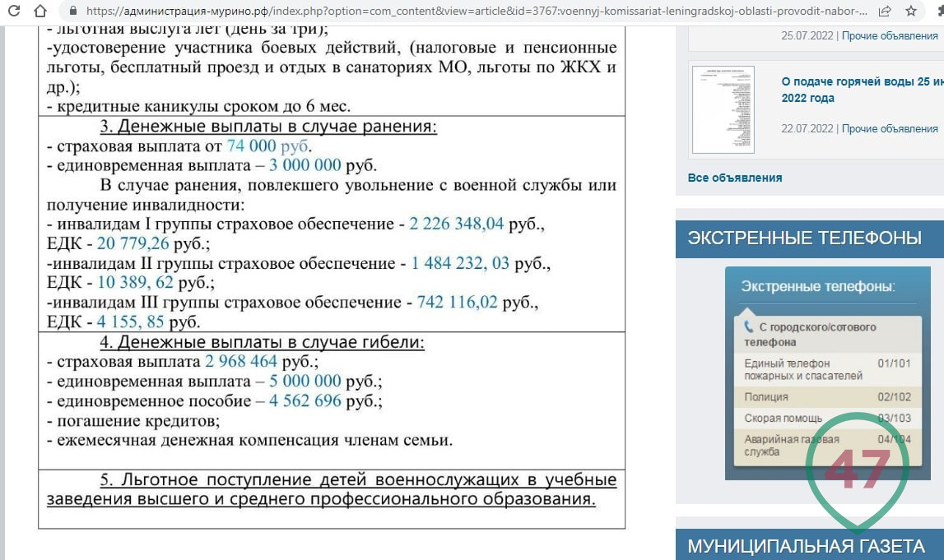
Task: Click section 3 heading about injury payments
Action: point(268,127)
